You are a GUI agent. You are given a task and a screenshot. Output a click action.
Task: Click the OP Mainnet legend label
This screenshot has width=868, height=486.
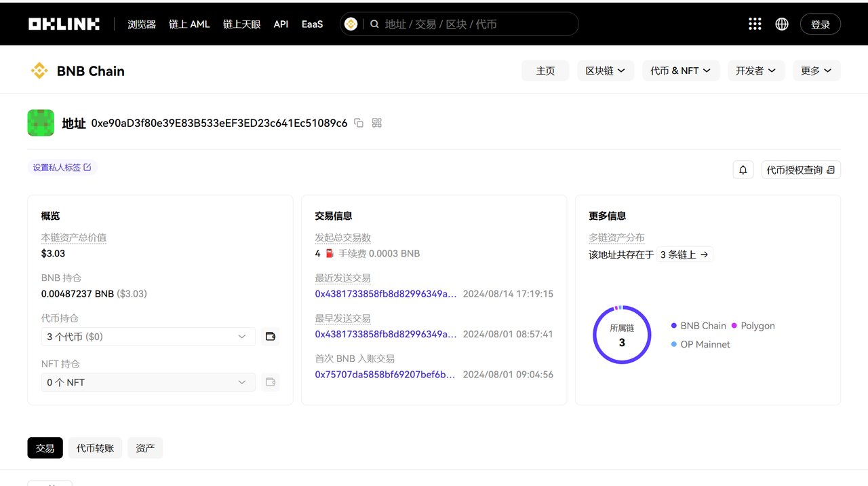705,344
